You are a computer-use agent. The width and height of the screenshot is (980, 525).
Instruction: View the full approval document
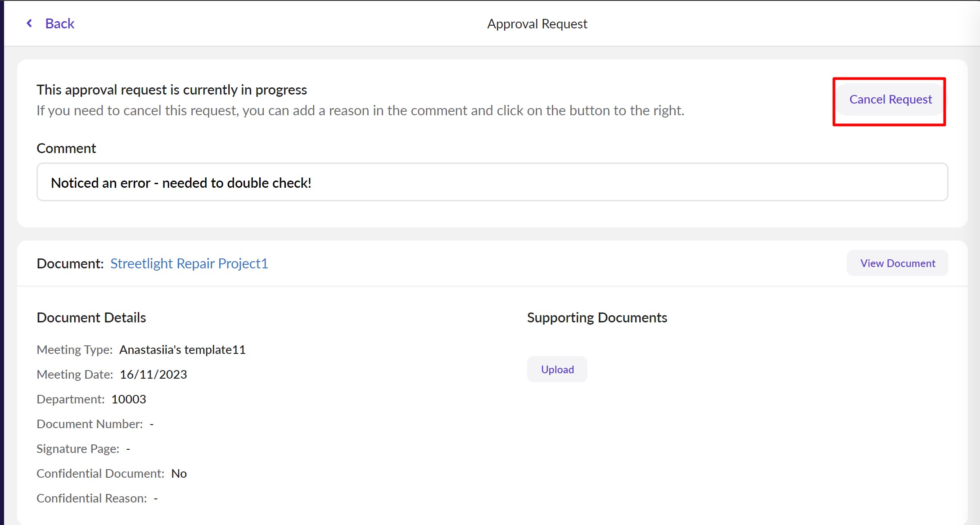(x=897, y=263)
